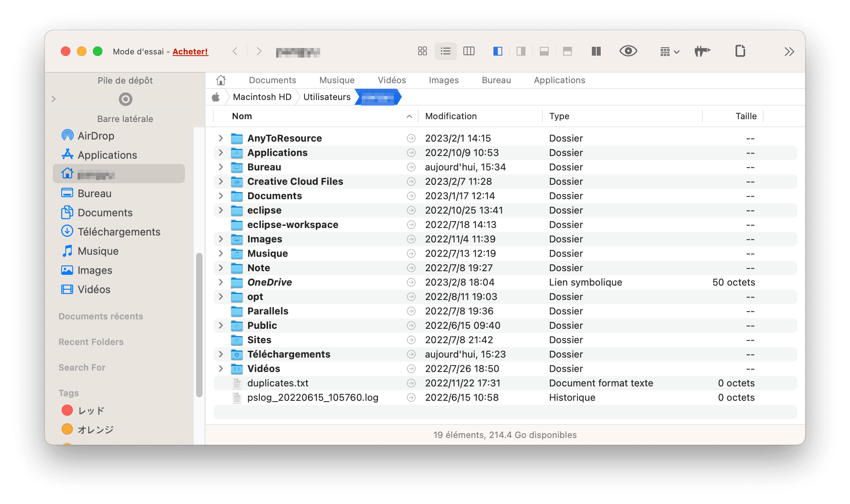Expand the Creative Cloud Files folder
The width and height of the screenshot is (850, 504).
(x=221, y=181)
